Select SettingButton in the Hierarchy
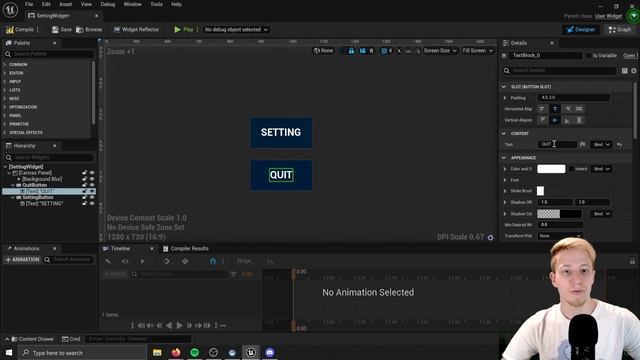 pos(38,197)
